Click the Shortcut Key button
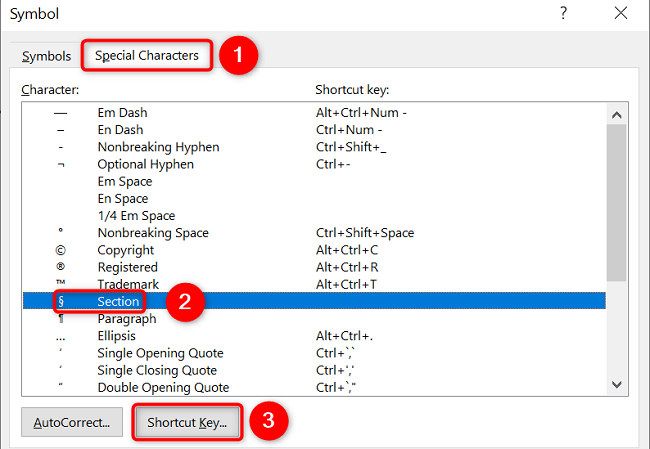The height and width of the screenshot is (449, 650). click(x=187, y=422)
